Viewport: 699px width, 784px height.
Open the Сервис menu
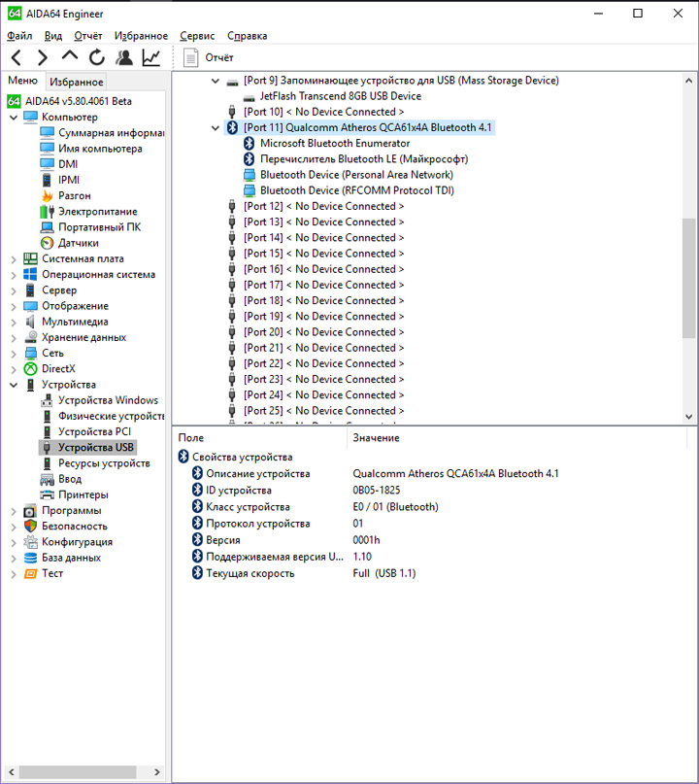click(x=197, y=36)
